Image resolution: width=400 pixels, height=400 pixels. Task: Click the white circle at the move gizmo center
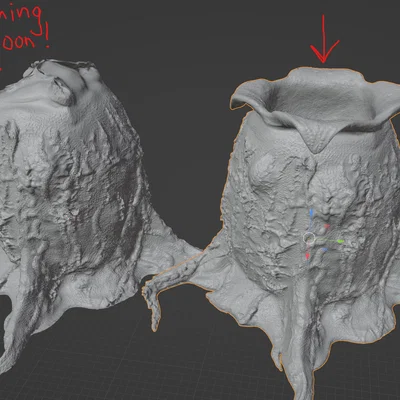pos(309,238)
